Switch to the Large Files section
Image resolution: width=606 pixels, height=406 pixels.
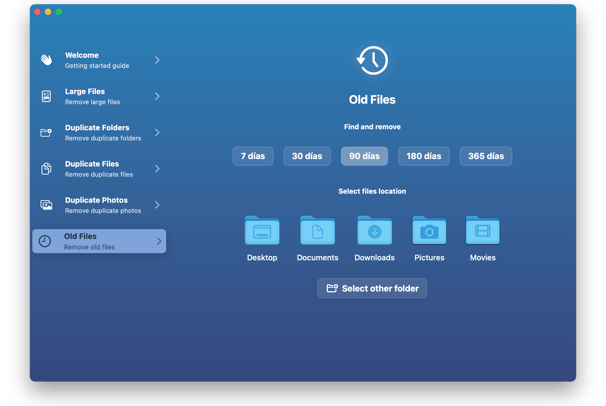point(99,96)
